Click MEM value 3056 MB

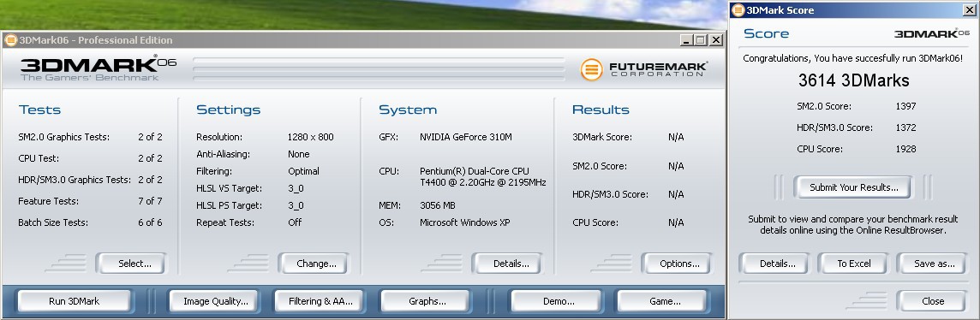click(x=438, y=205)
